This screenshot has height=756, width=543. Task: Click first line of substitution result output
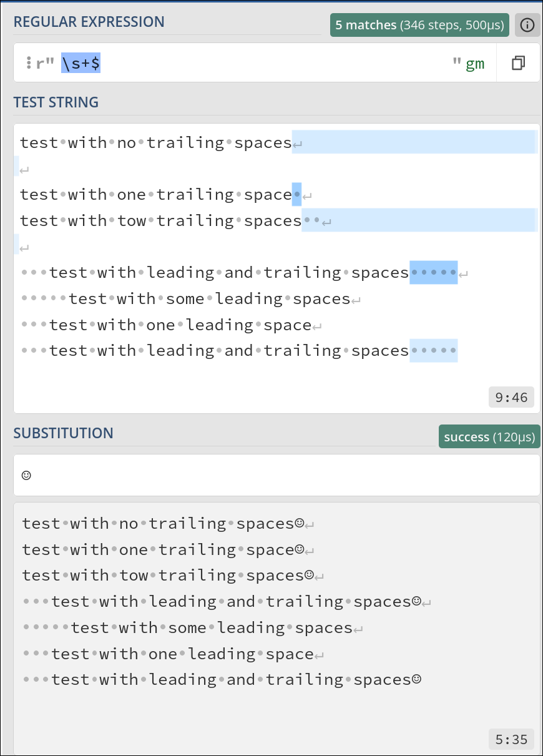coord(164,524)
